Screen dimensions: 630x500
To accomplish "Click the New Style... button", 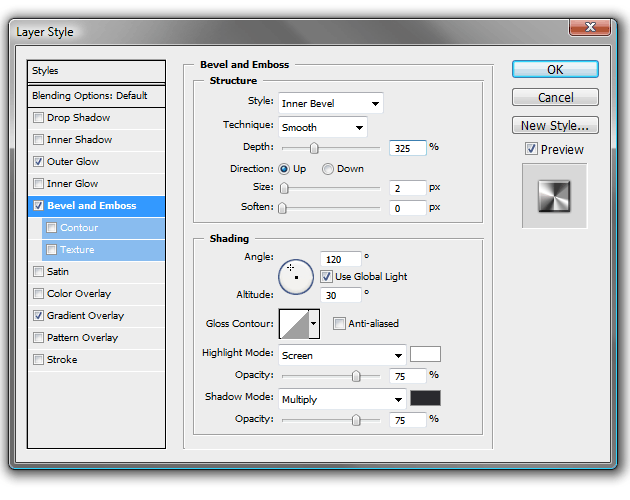I will (555, 125).
